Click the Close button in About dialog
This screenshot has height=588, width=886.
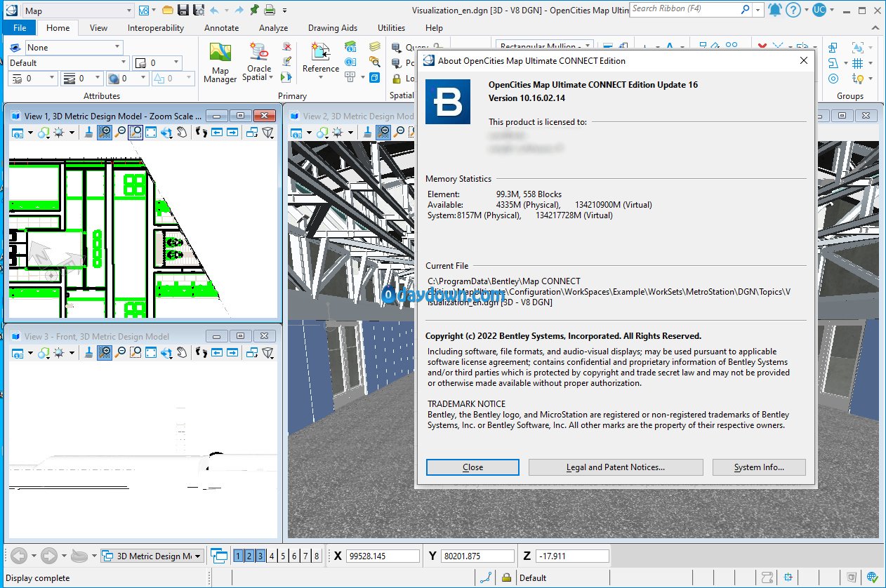click(x=472, y=467)
